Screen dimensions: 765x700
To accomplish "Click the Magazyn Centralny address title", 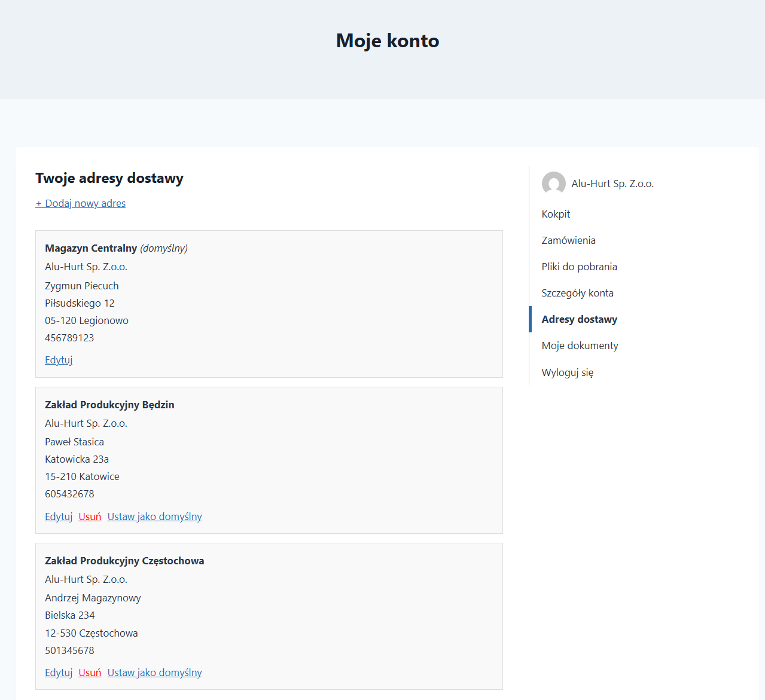I will coord(91,248).
